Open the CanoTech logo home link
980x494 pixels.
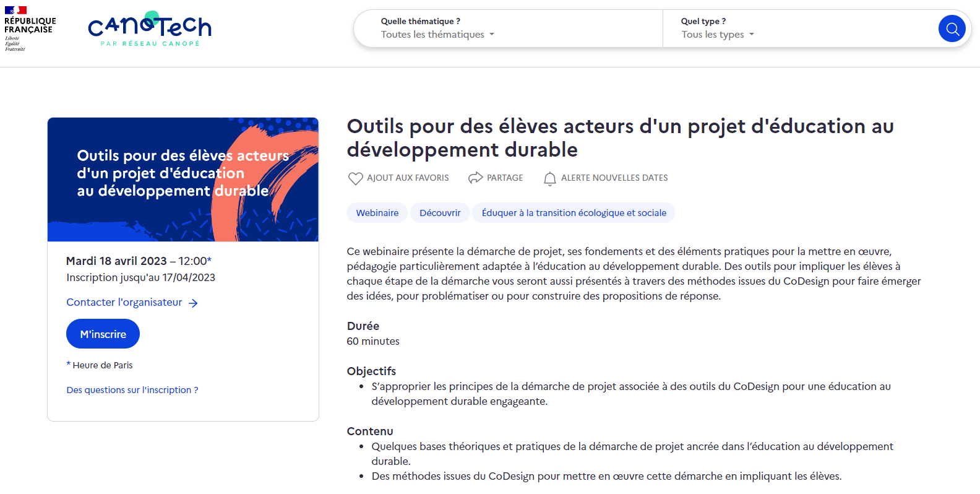(x=150, y=28)
